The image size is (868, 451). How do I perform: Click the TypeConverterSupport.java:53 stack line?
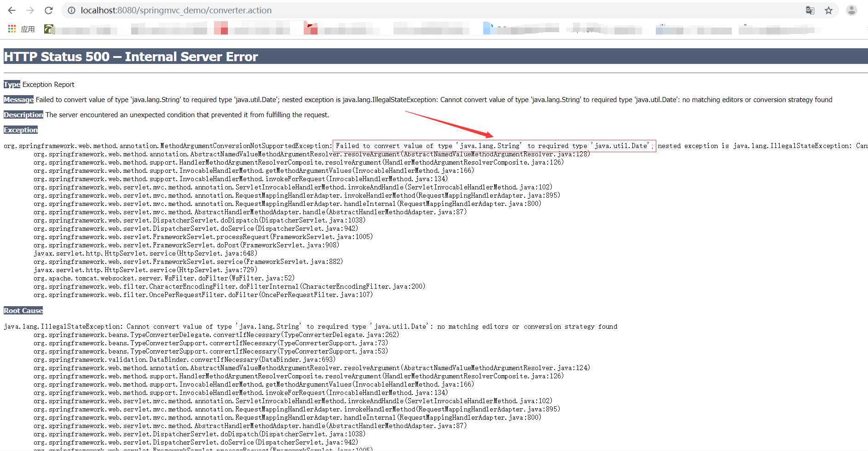click(211, 351)
